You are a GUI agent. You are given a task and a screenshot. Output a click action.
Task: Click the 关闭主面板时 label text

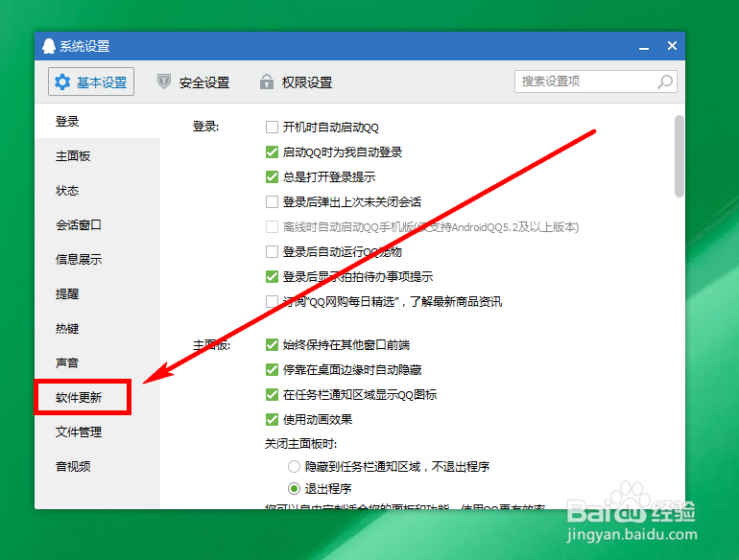click(x=300, y=444)
